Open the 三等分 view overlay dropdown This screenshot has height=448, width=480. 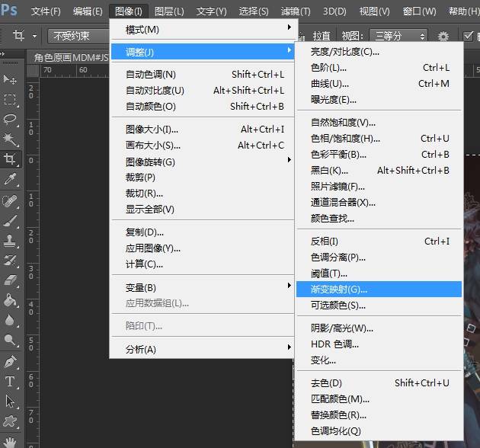tap(398, 36)
